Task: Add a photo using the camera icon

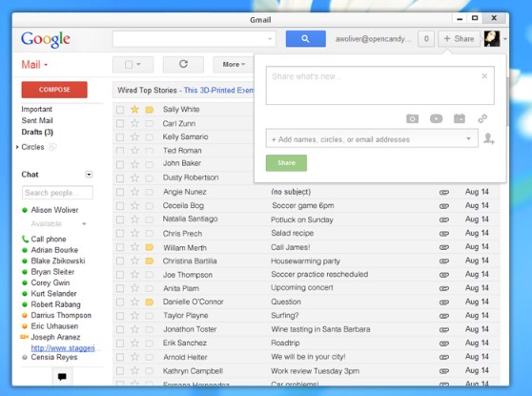Action: [x=412, y=118]
